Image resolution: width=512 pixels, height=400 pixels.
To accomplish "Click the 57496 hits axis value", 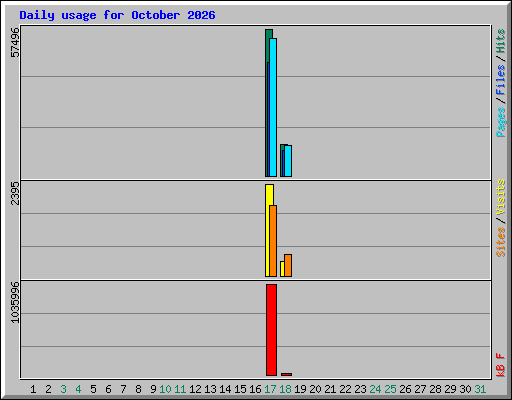I will point(15,42).
